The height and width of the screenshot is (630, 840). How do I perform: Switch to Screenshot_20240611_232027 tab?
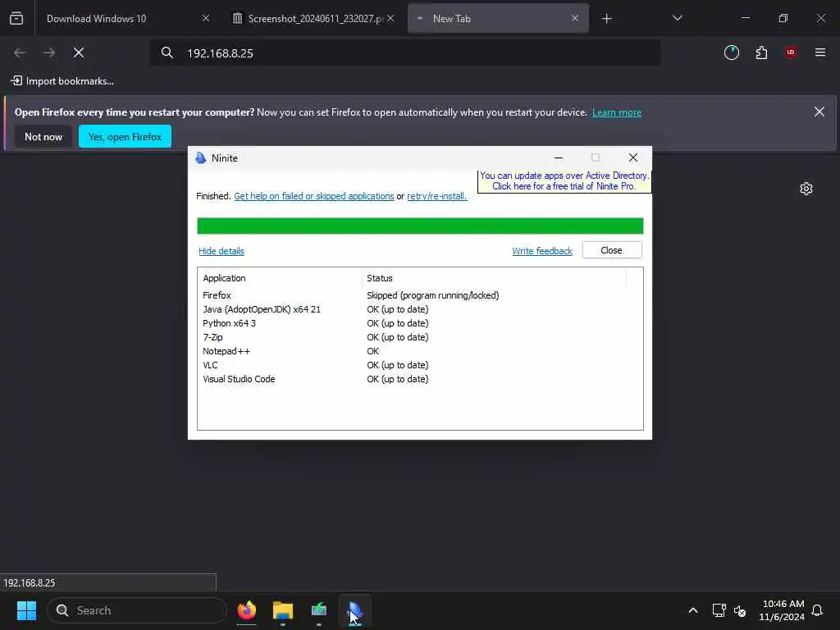313,19
